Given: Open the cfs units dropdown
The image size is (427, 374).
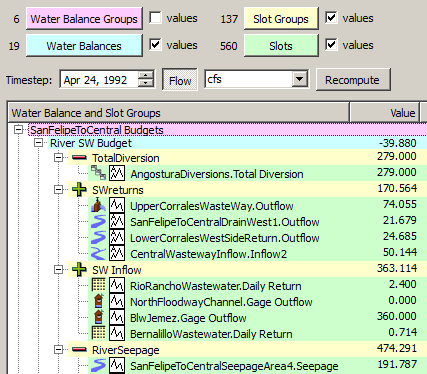Looking at the screenshot, I should point(299,79).
